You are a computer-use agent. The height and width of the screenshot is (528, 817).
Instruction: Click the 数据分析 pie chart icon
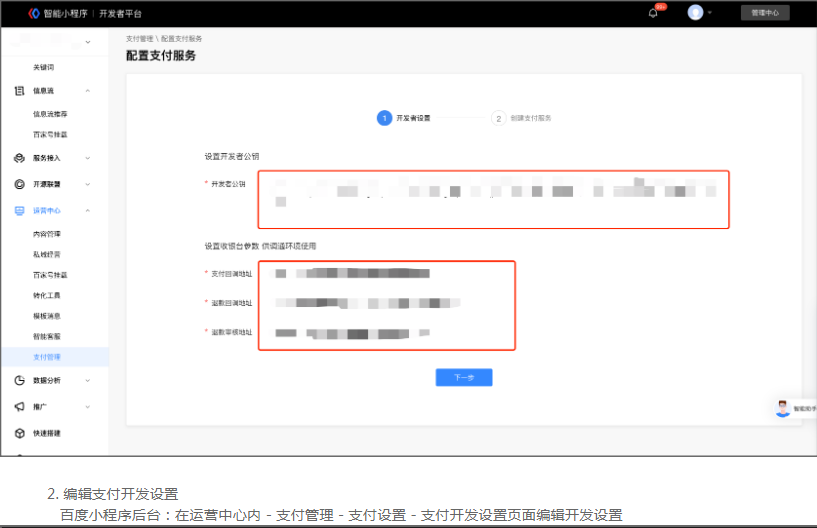tap(19, 380)
